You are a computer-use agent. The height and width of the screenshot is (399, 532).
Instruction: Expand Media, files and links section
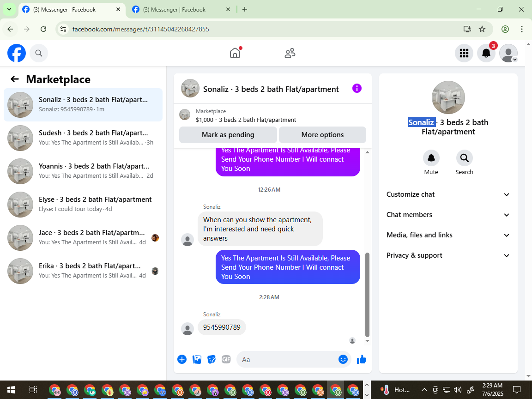[x=448, y=235]
